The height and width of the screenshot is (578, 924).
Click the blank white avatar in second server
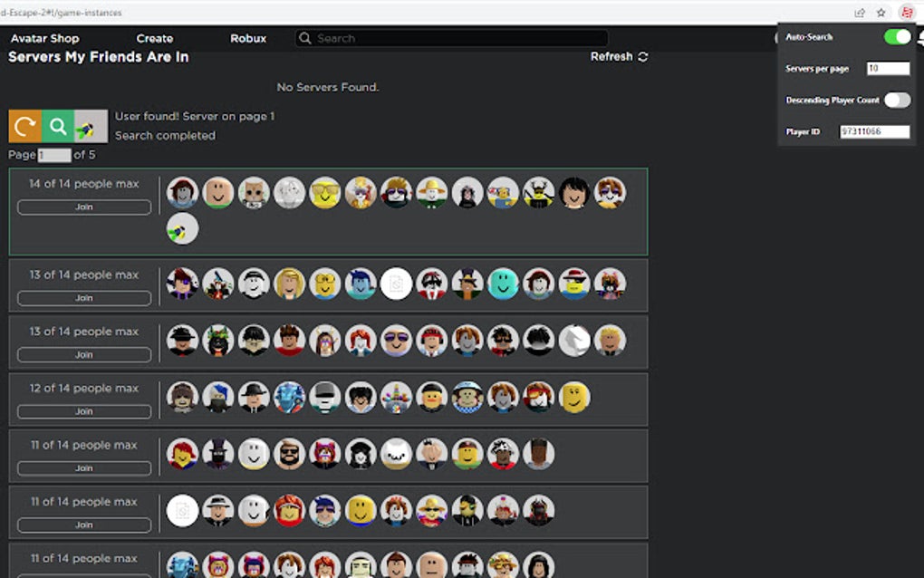pyautogui.click(x=396, y=284)
